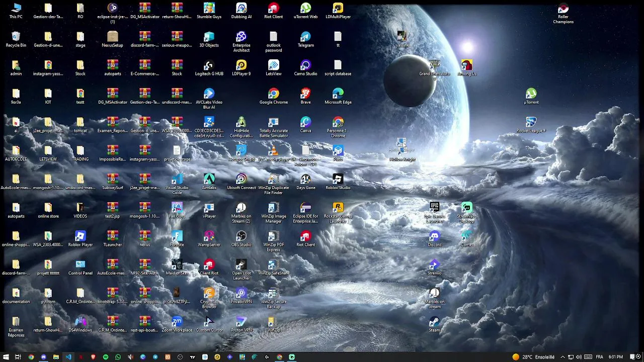Open the outlook password text file
Viewport: 644px width, 362px height.
pyautogui.click(x=273, y=42)
